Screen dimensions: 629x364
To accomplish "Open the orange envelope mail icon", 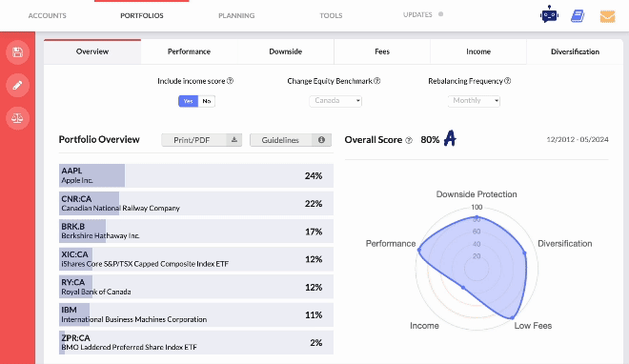I will pyautogui.click(x=607, y=16).
